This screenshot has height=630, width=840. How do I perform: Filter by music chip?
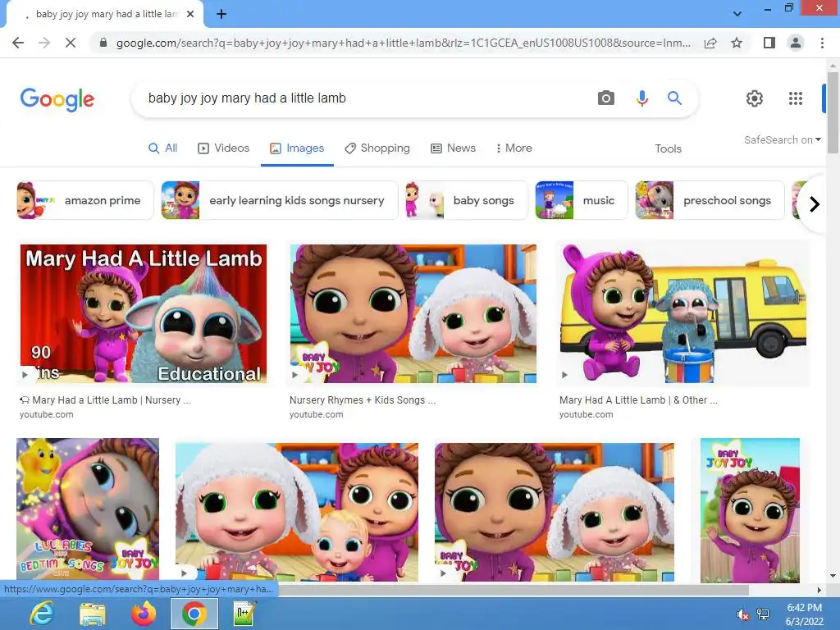click(582, 200)
